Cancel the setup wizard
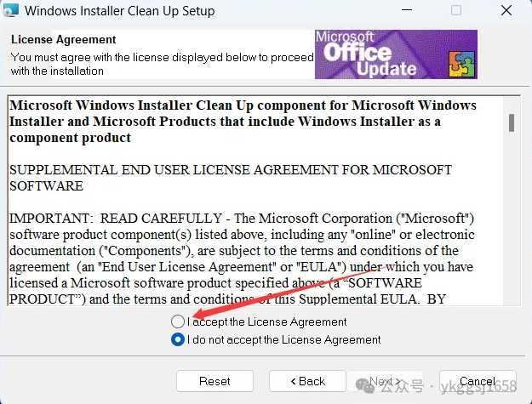Screen dimensions: 532x404 tap(478, 381)
